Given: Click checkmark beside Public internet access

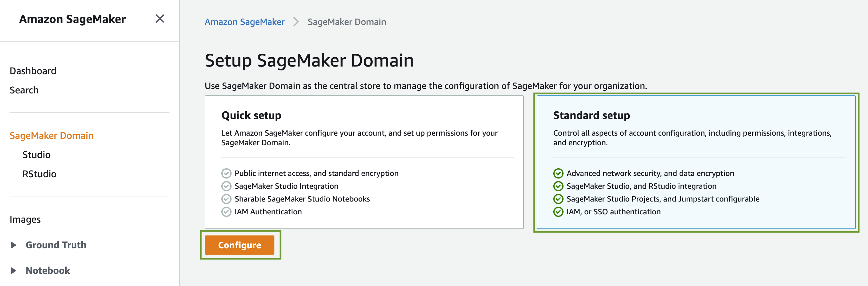Looking at the screenshot, I should click(x=226, y=173).
